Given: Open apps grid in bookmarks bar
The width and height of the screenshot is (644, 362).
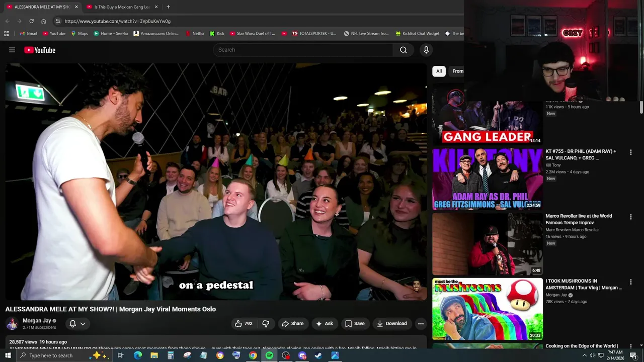Looking at the screenshot, I should tap(7, 34).
